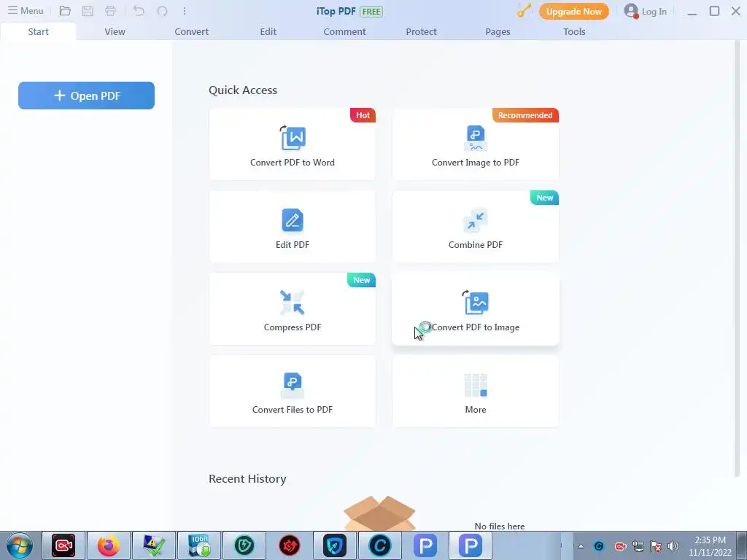Switch to the Start tab

tap(38, 31)
